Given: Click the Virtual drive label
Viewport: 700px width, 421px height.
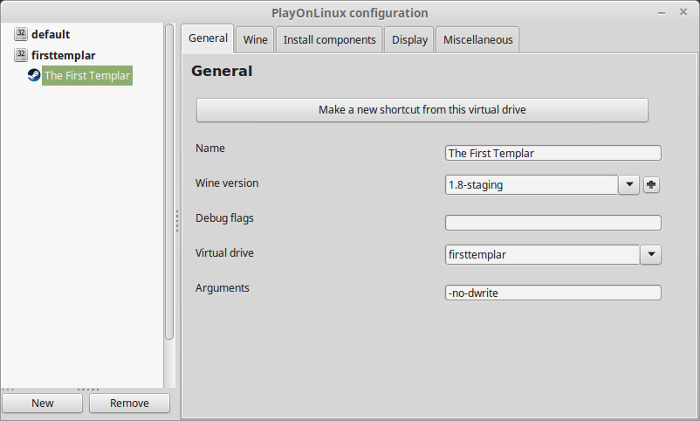Looking at the screenshot, I should [x=224, y=253].
